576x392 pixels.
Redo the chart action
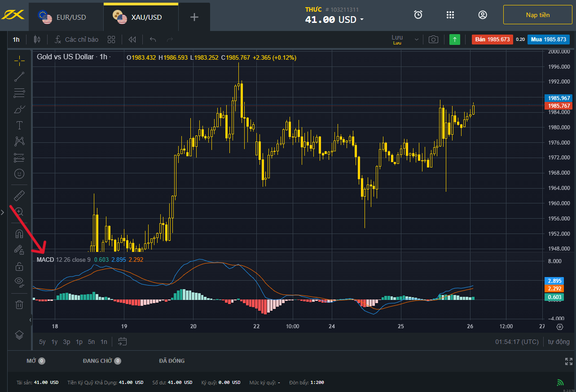pos(170,40)
